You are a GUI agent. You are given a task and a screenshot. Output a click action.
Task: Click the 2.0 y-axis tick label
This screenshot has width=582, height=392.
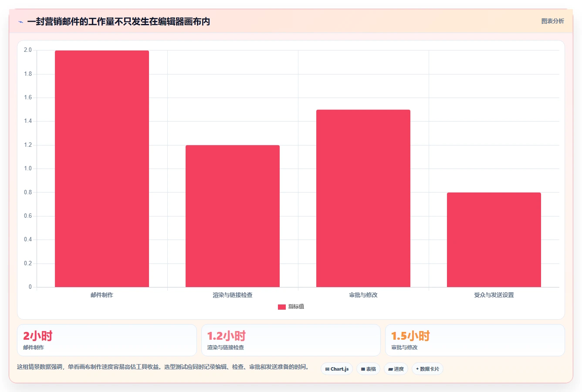coord(28,50)
